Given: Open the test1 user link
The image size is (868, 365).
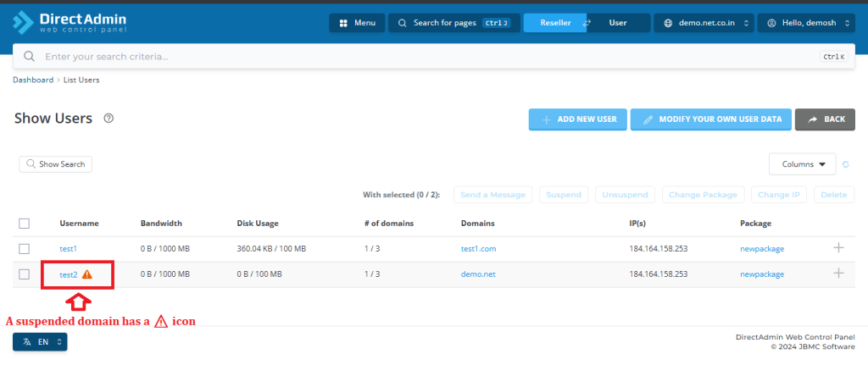Looking at the screenshot, I should click(68, 249).
